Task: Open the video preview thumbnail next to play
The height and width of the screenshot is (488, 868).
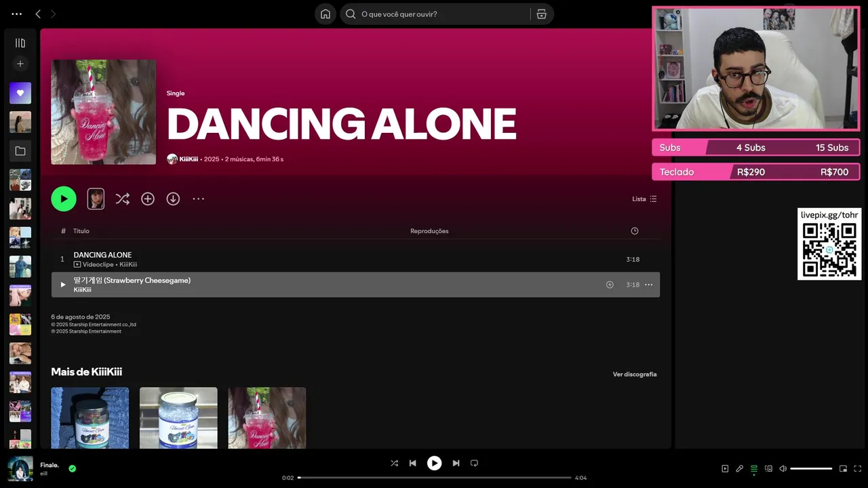Action: coord(96,199)
